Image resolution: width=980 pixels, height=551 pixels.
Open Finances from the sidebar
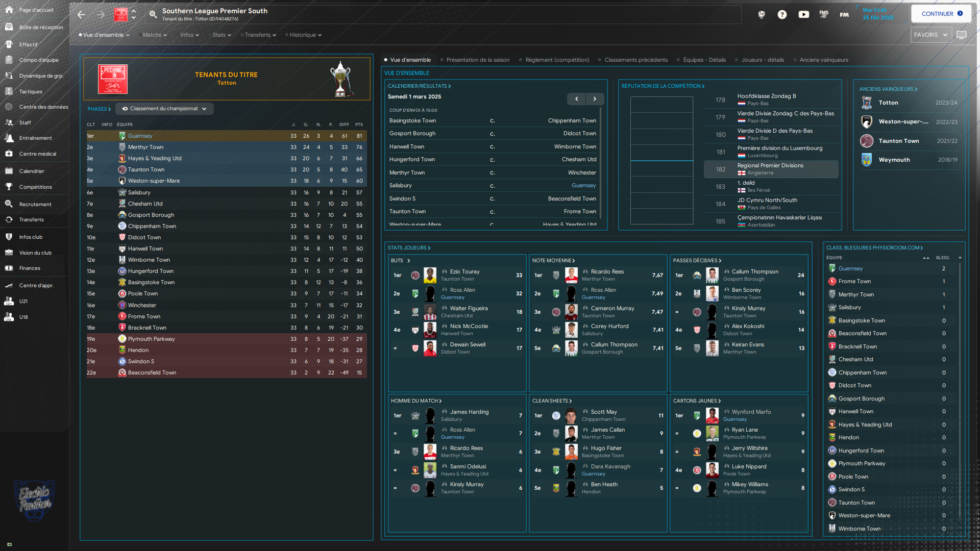click(x=30, y=268)
